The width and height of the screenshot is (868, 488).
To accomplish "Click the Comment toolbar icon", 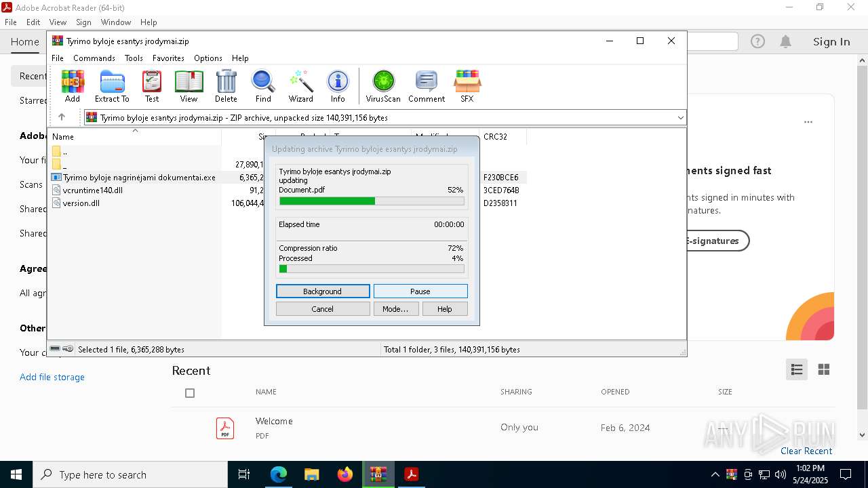I will click(427, 86).
